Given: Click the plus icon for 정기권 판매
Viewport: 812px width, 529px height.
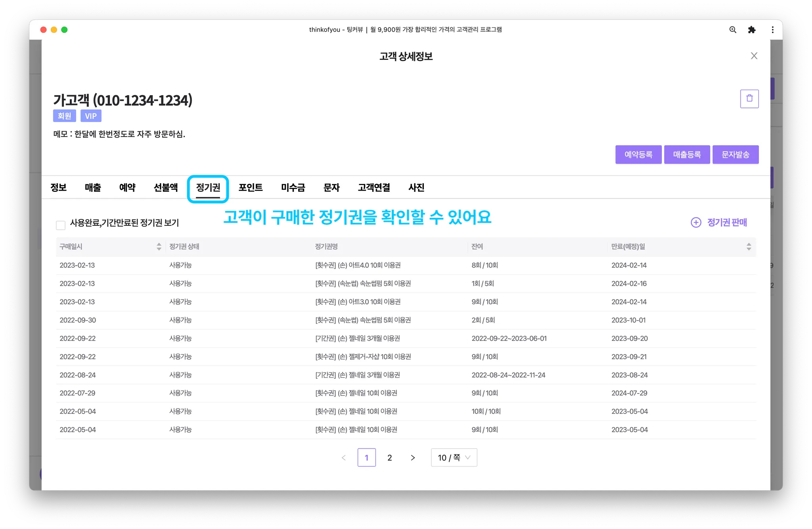Looking at the screenshot, I should (696, 222).
